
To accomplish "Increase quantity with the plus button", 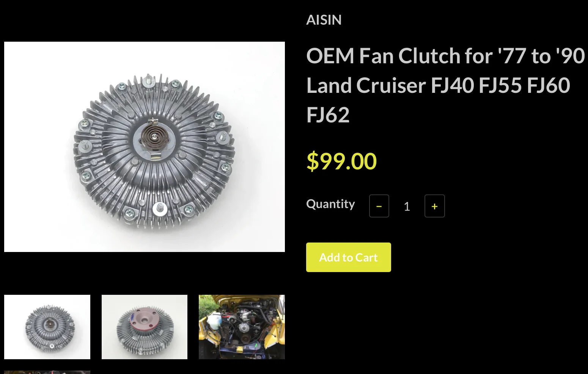I will pos(434,206).
